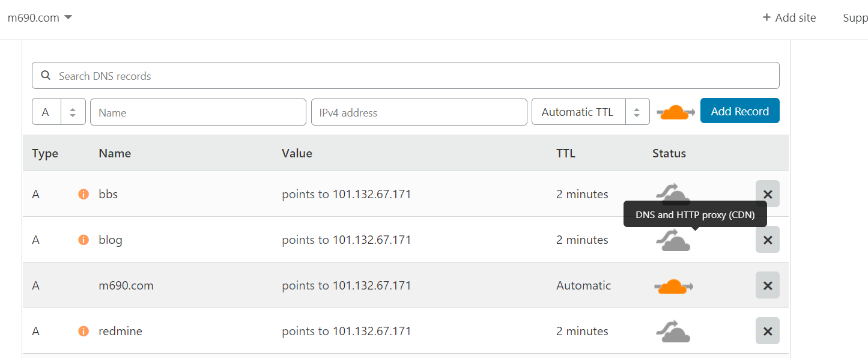Enable the grey cloud proxy for blog
This screenshot has width=868, height=358.
672,240
